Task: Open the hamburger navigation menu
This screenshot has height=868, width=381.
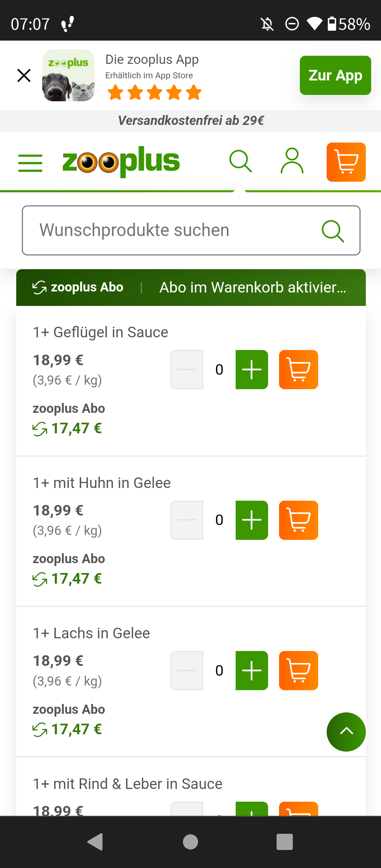Action: 30,163
